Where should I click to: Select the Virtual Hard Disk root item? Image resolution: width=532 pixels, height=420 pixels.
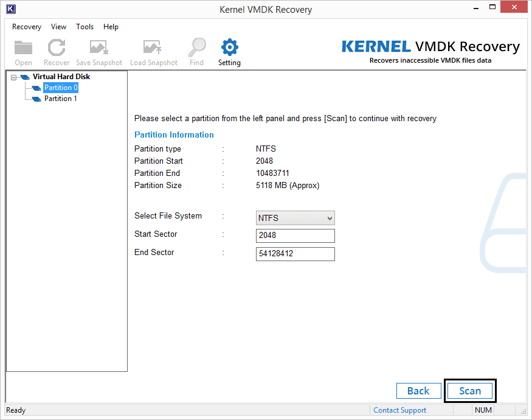tap(61, 77)
